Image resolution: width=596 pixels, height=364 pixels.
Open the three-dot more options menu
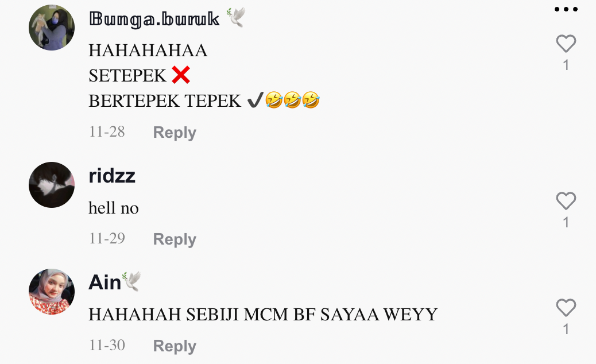point(566,9)
